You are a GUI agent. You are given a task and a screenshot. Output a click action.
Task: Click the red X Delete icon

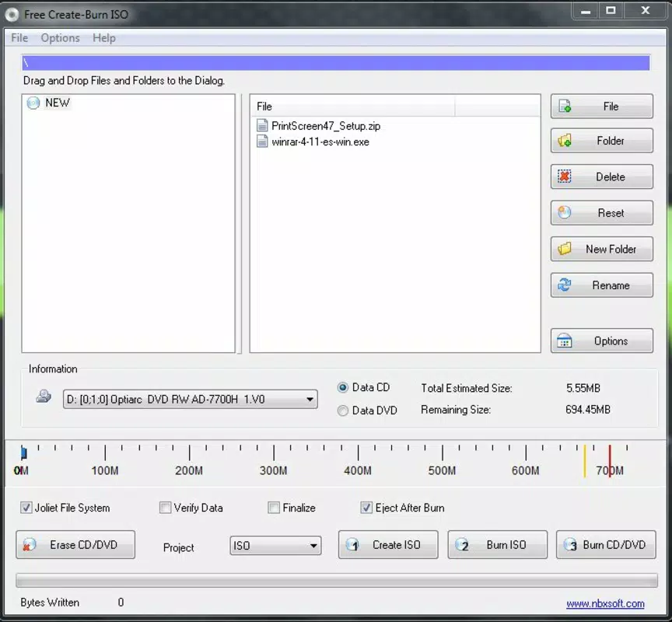pos(565,176)
